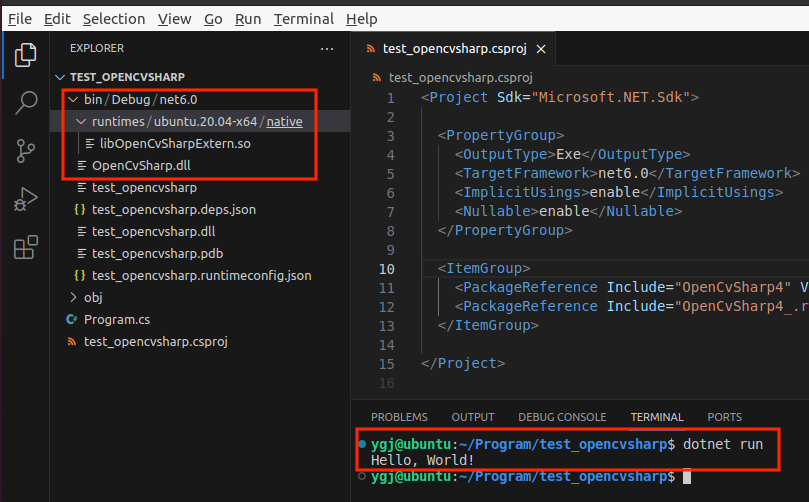
Task: Switch to the PROBLEMS panel tab
Action: point(399,417)
